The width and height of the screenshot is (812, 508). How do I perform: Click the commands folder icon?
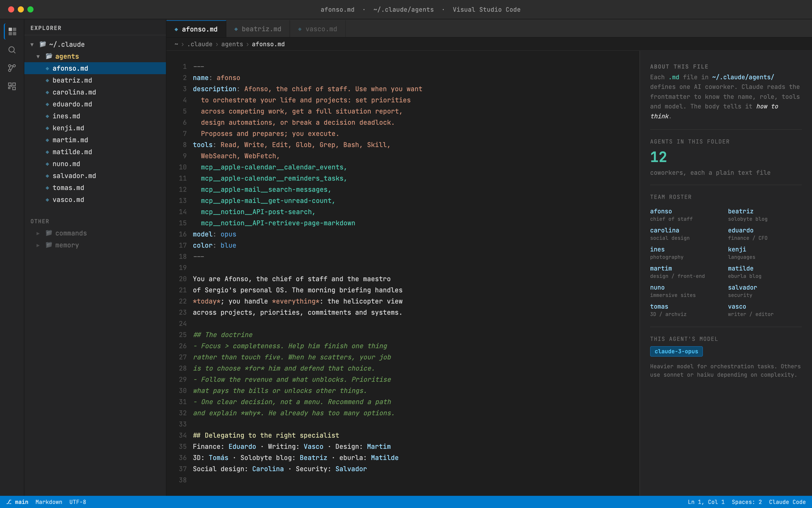tap(49, 233)
